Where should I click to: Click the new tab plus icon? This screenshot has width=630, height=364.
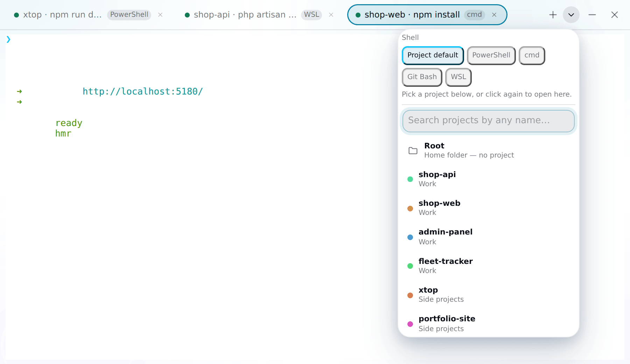553,15
